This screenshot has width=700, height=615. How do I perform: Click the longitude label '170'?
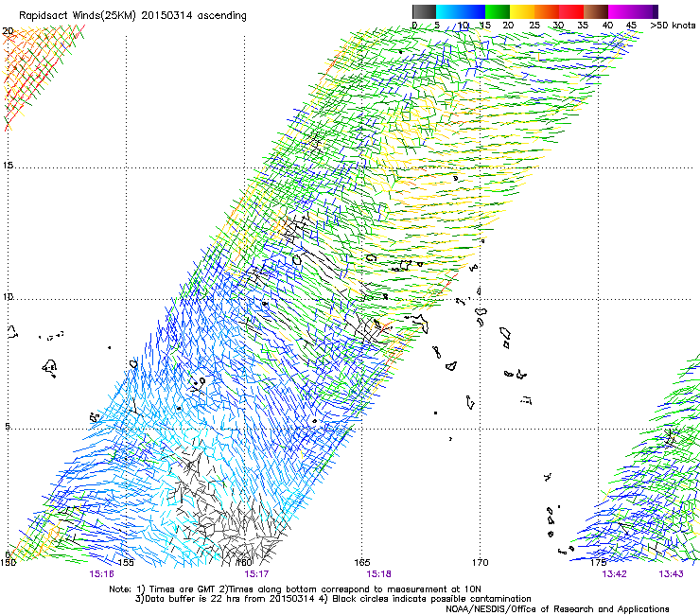(481, 563)
